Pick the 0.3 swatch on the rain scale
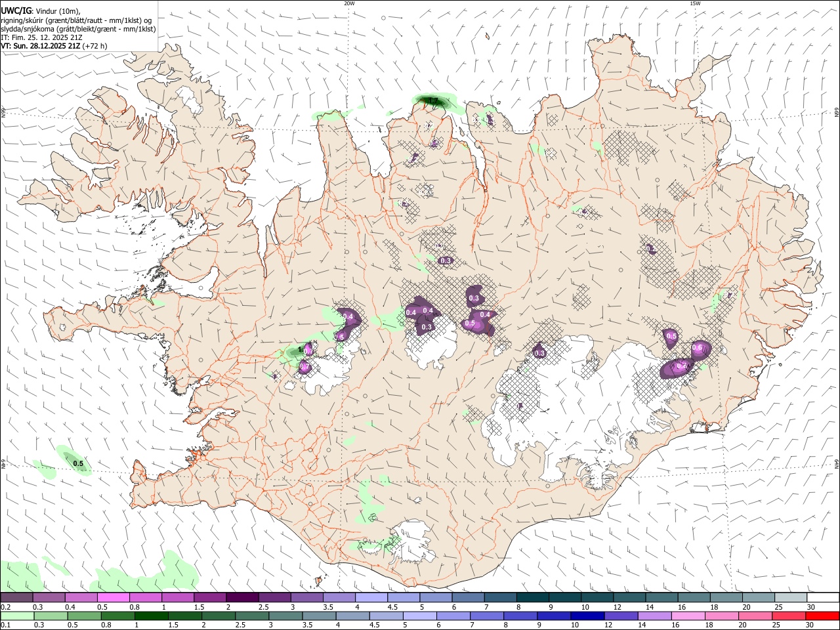 [51, 616]
